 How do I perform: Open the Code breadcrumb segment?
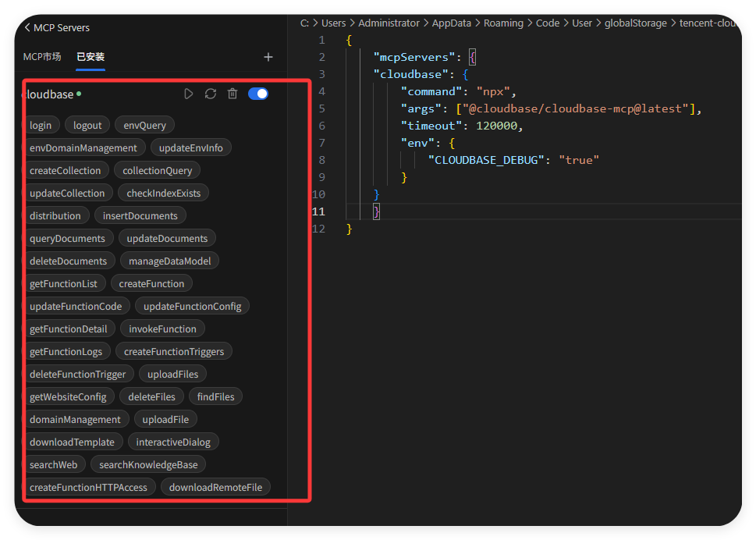(x=548, y=23)
